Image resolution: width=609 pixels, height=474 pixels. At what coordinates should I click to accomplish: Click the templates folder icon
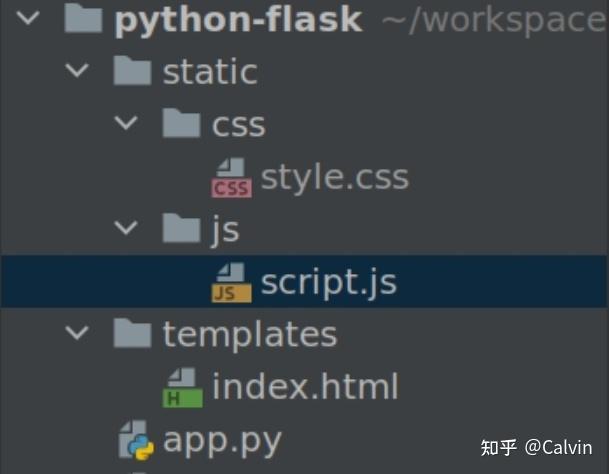pos(133,334)
